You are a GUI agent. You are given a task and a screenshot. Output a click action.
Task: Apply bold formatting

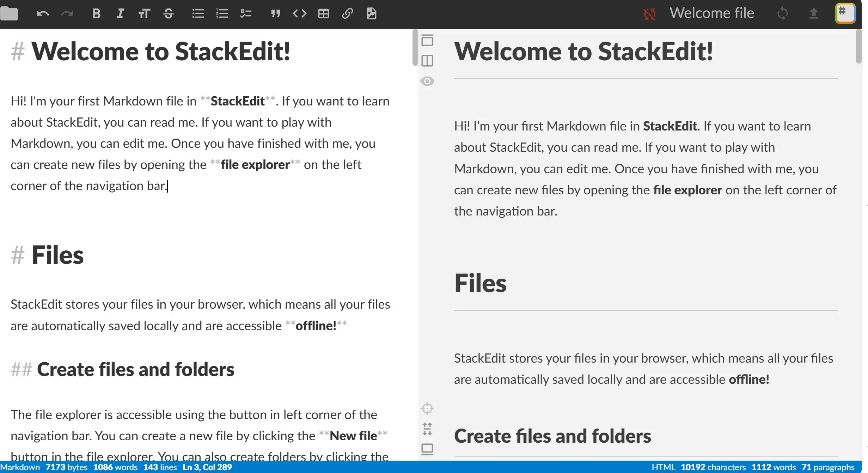click(96, 14)
